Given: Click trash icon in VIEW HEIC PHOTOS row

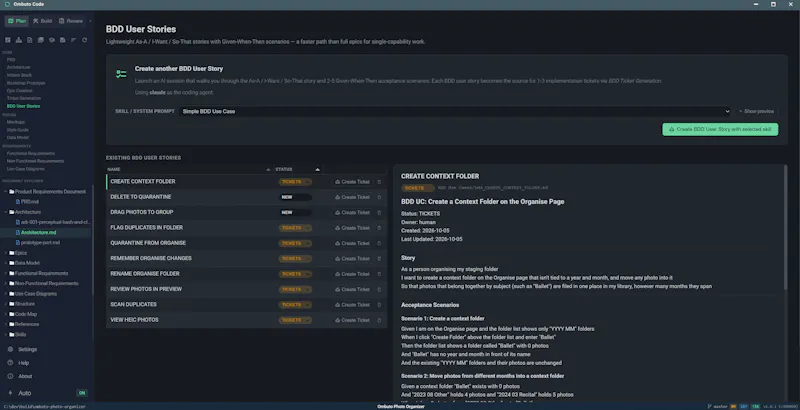Looking at the screenshot, I should pyautogui.click(x=379, y=320).
